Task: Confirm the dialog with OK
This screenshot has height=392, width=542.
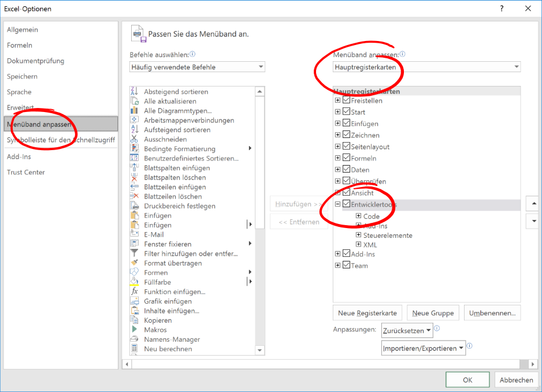Action: coord(467,380)
